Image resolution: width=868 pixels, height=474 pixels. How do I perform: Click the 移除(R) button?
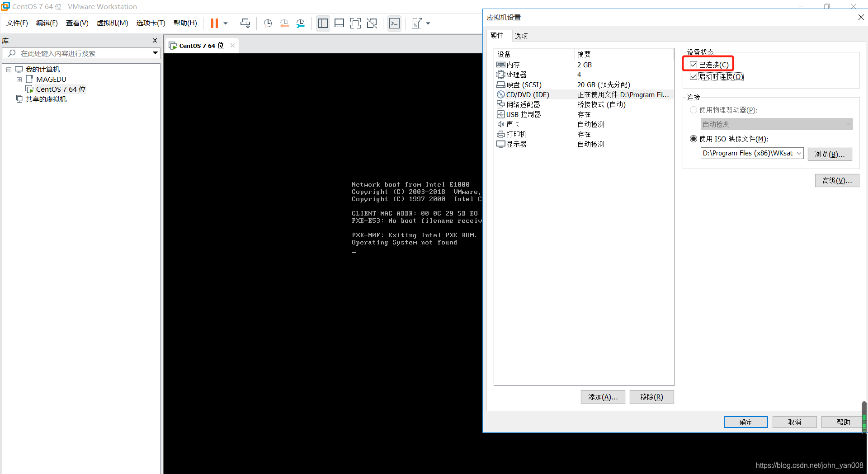(652, 397)
